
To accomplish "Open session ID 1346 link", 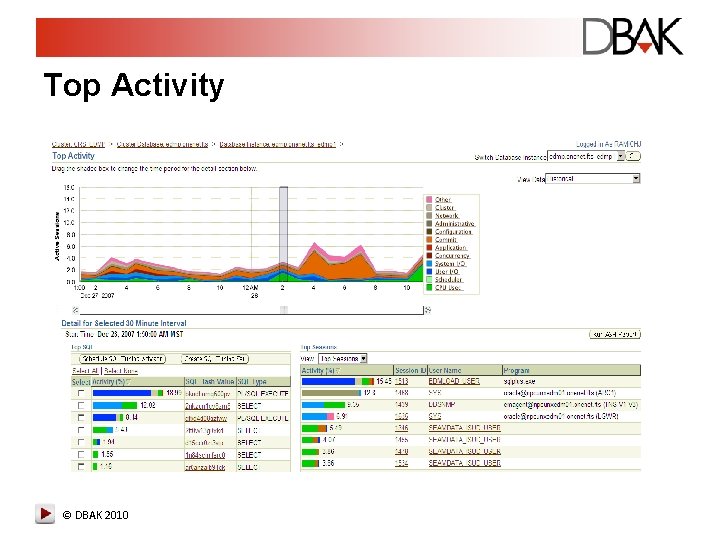I will coord(401,428).
